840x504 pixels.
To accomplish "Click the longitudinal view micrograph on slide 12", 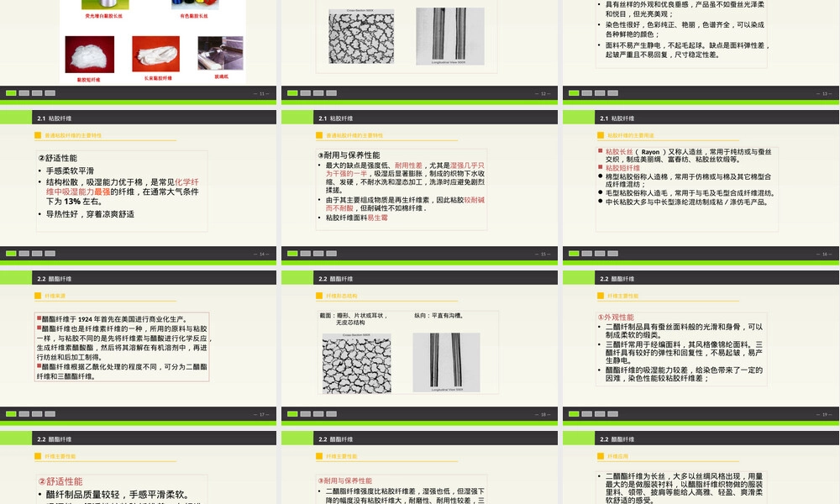I will [450, 36].
